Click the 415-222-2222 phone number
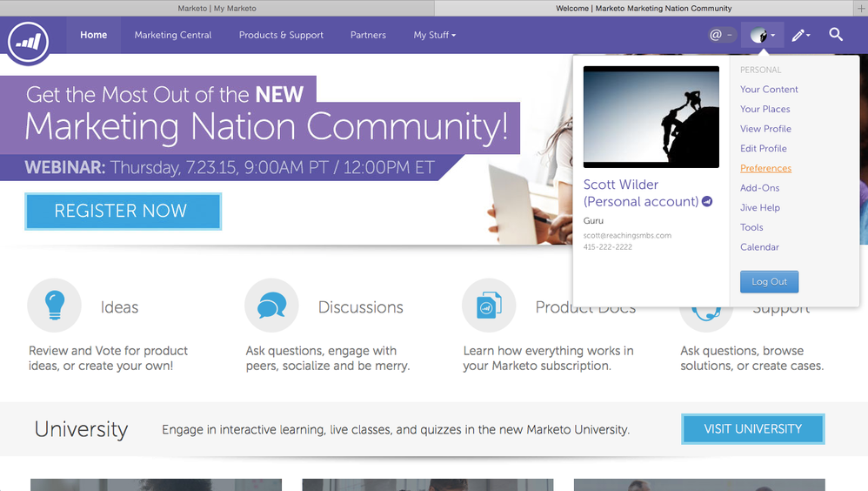 pyautogui.click(x=607, y=247)
